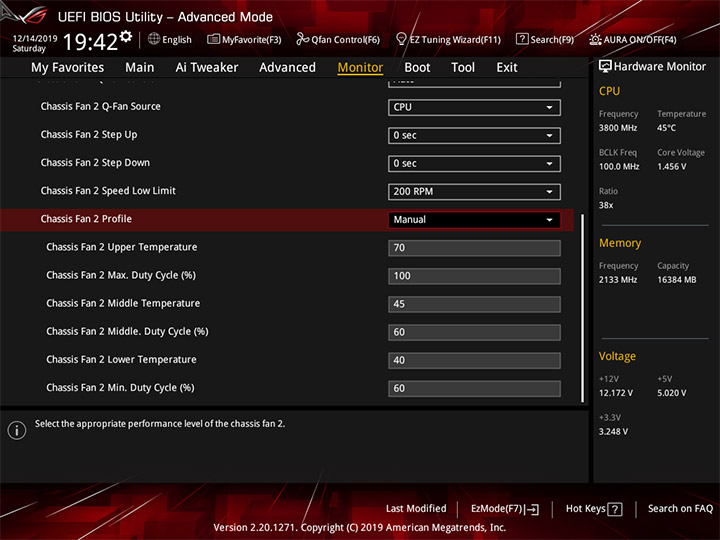
Task: Select Chassis Fan 2 Lower Temperature label
Action: tap(121, 360)
